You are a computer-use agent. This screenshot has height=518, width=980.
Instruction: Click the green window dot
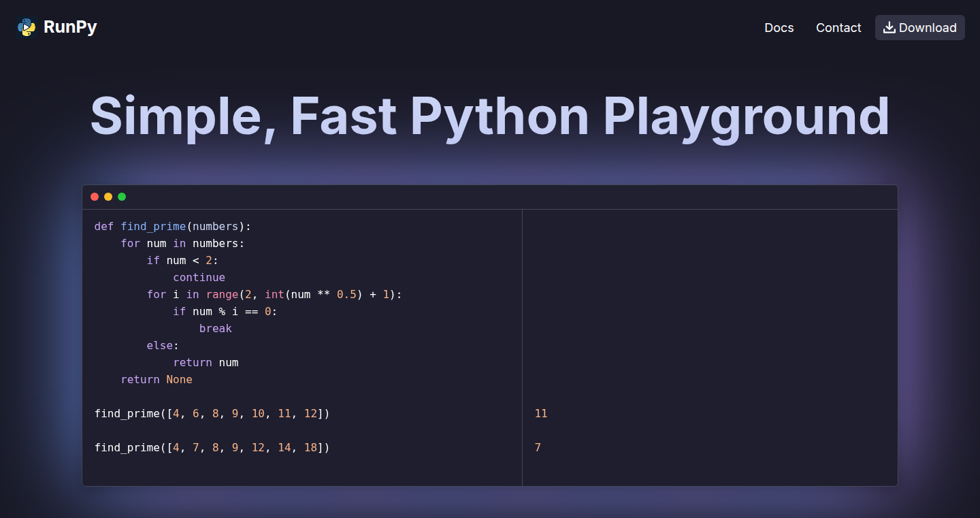pos(122,197)
